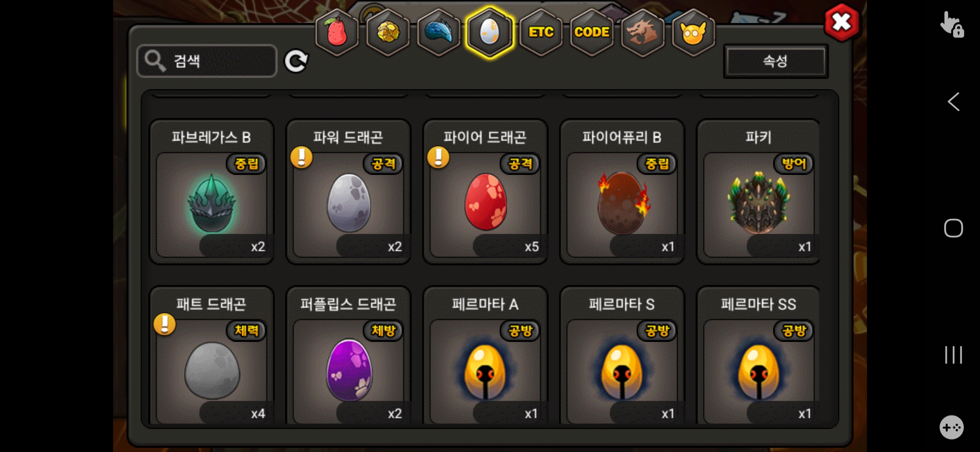Open the red fruit food tab

[337, 33]
